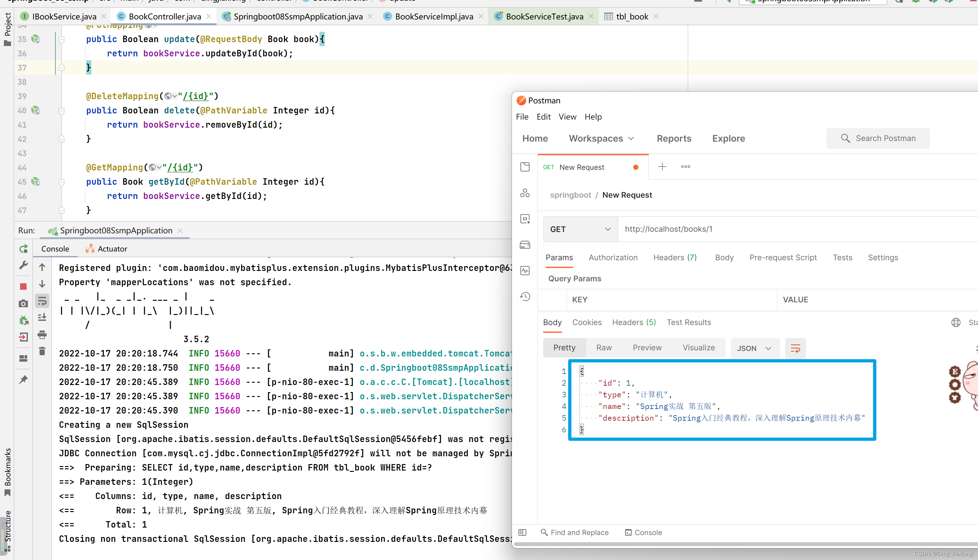Close the BookController.java tab
The image size is (978, 560).
tap(209, 16)
